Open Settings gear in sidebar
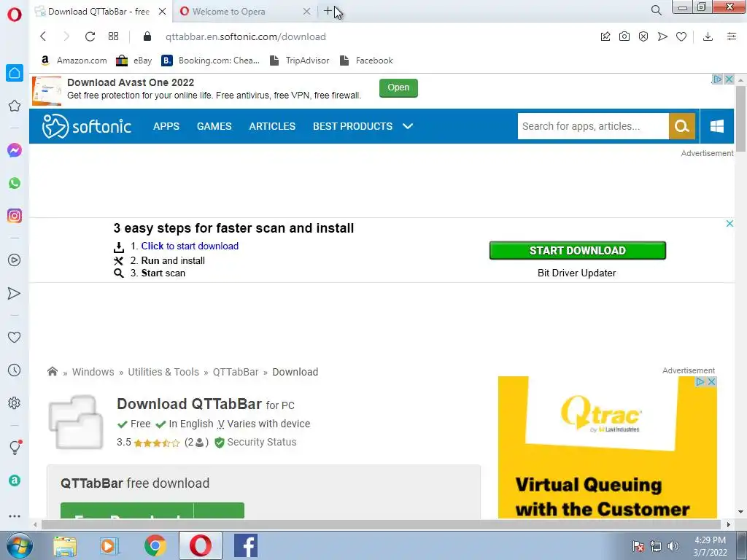 (x=15, y=402)
